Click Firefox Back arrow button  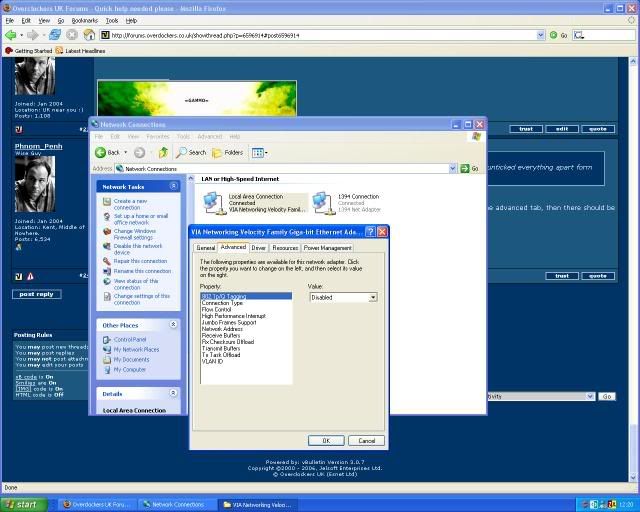10,35
